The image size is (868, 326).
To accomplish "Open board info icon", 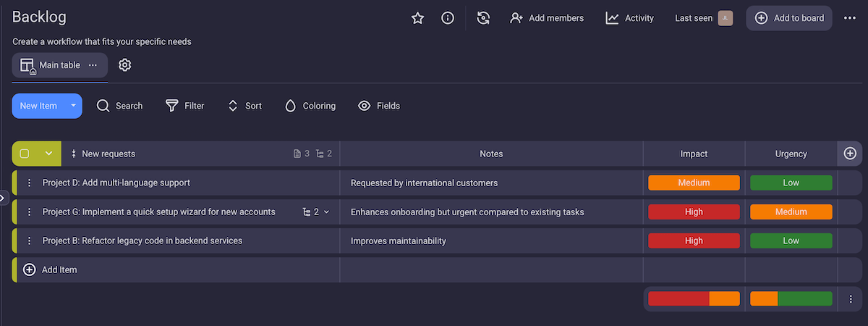I will point(448,18).
